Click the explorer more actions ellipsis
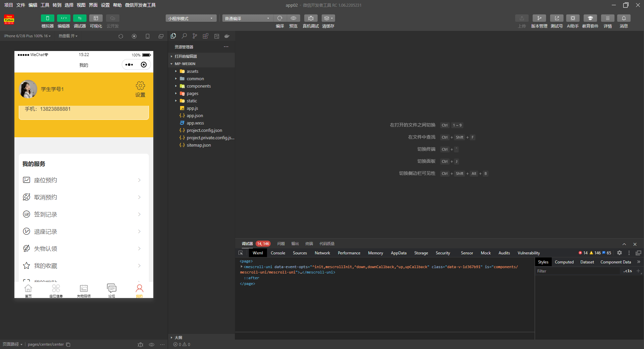Image resolution: width=644 pixels, height=349 pixels. (x=226, y=47)
